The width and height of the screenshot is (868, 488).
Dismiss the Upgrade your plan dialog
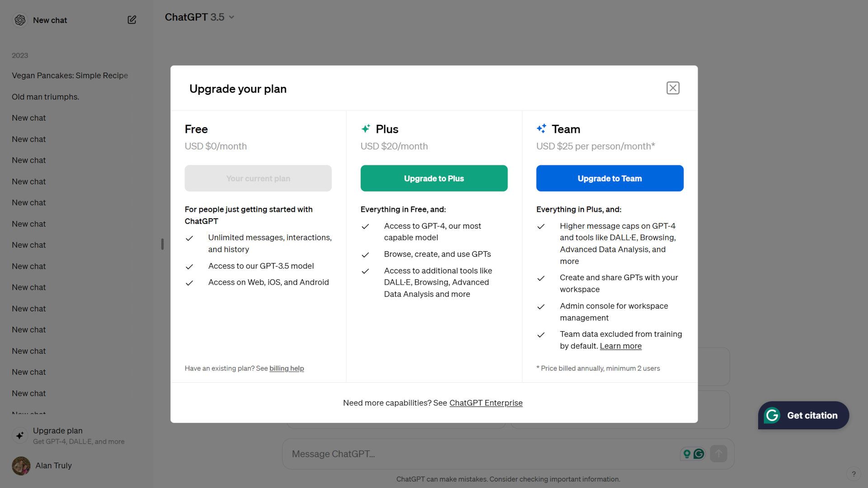[673, 88]
